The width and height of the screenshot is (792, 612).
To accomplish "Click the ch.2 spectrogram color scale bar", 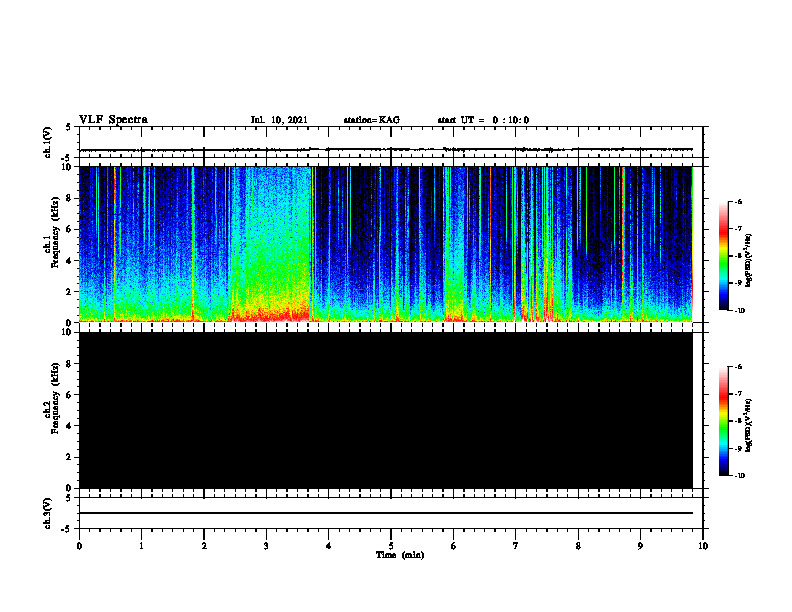I will coord(723,421).
